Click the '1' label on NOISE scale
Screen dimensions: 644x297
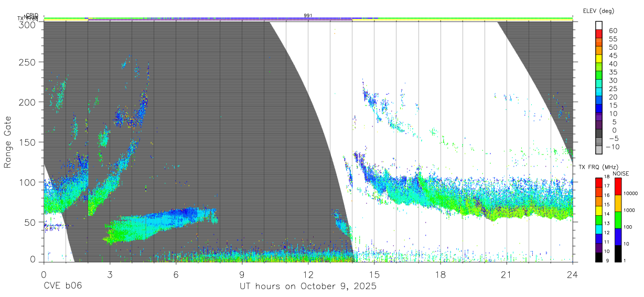[625, 260]
